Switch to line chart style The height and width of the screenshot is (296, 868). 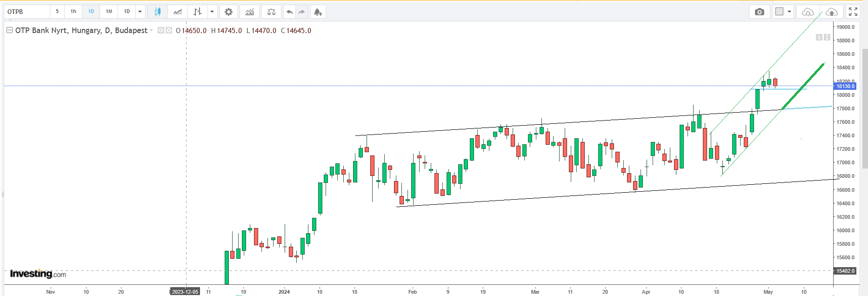click(x=178, y=12)
